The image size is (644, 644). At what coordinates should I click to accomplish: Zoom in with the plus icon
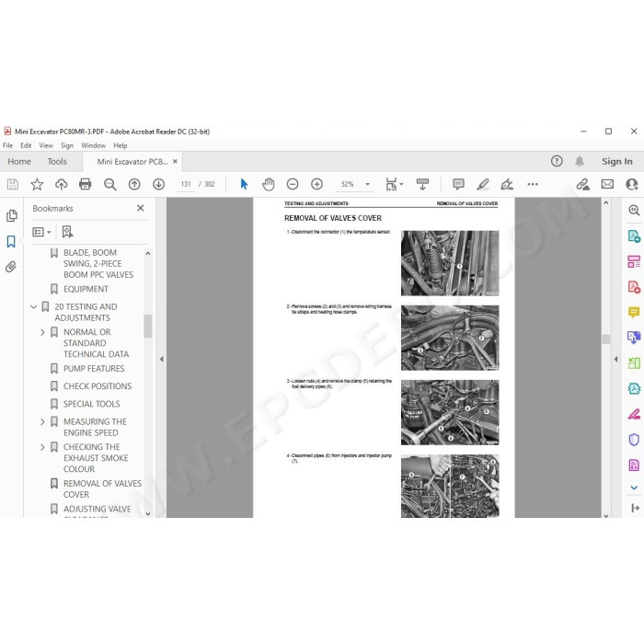tap(316, 184)
